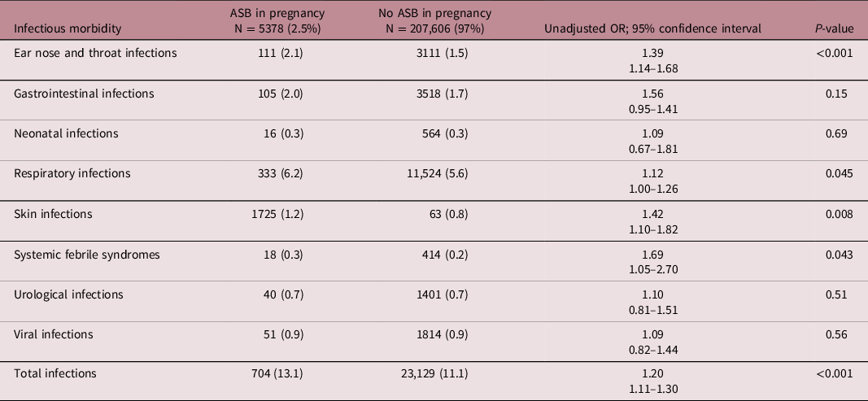This screenshot has width=868, height=401.
Task: Select the Skin infections row label
Action: pyautogui.click(x=54, y=214)
